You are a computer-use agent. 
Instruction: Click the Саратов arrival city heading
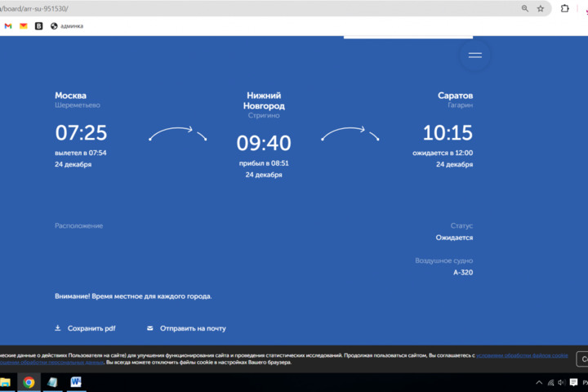tap(455, 96)
